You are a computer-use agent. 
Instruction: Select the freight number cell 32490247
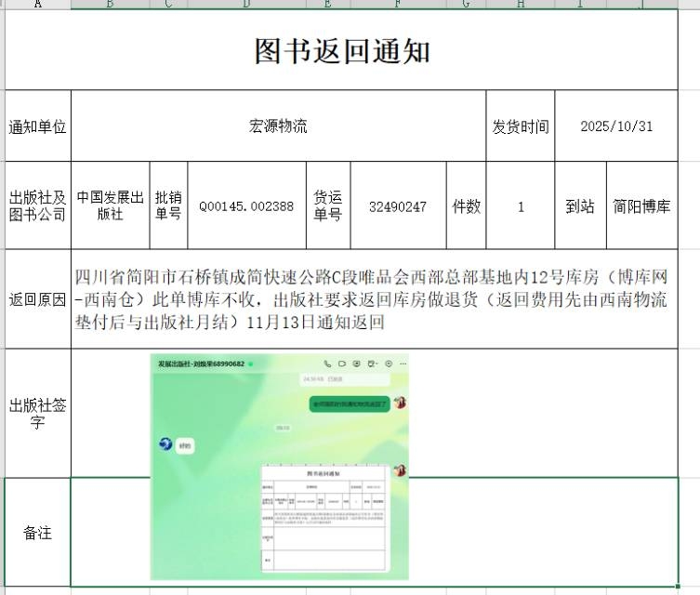[397, 206]
